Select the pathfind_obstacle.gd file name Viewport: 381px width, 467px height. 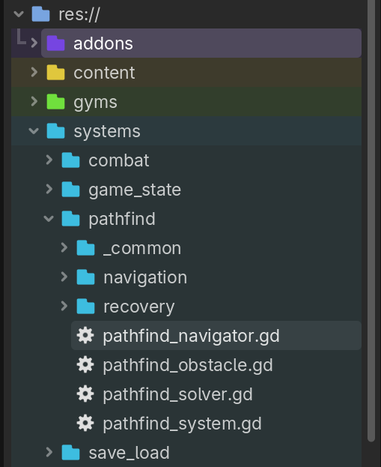[188, 365]
